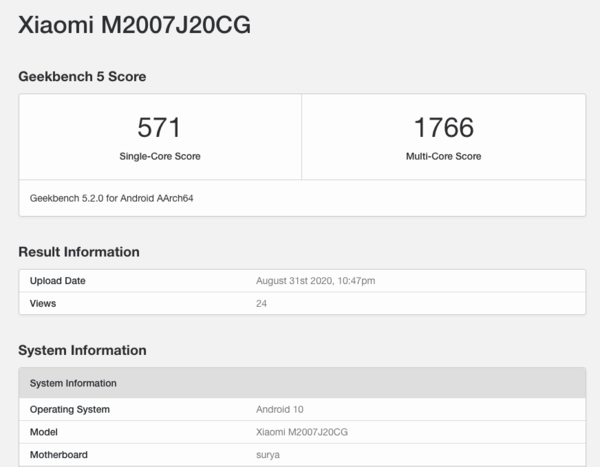Click the Model row label
This screenshot has width=600, height=467.
coord(45,432)
